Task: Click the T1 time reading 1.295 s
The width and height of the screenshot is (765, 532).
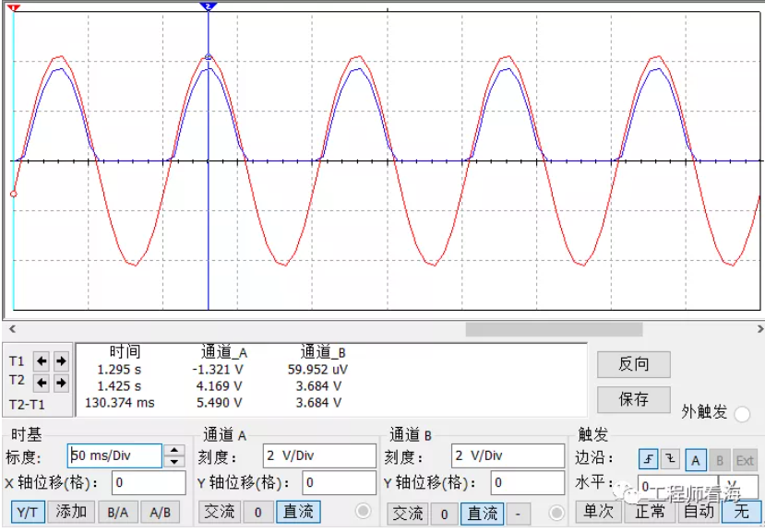Action: pos(119,370)
